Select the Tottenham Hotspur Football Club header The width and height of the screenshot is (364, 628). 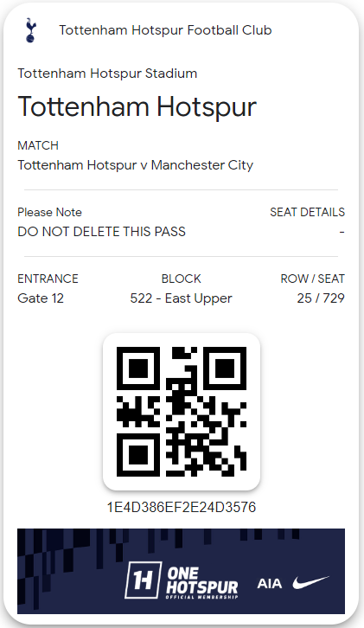pos(165,30)
